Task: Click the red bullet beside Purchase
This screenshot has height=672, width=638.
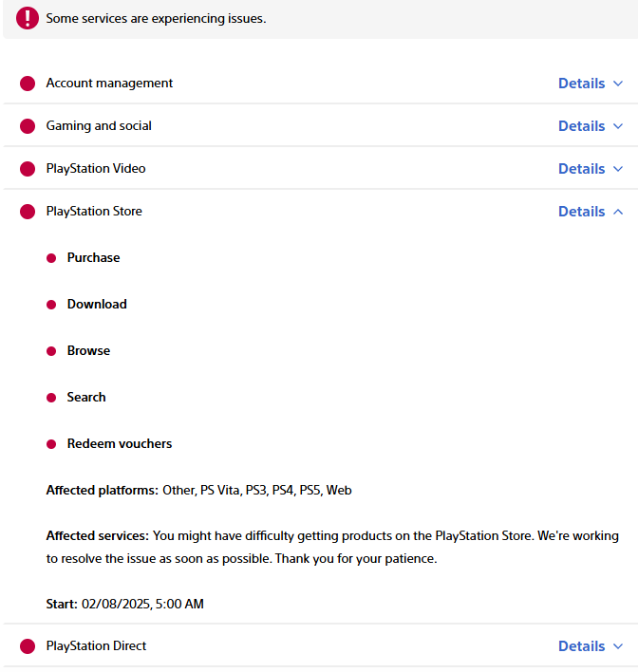Action: [51, 258]
